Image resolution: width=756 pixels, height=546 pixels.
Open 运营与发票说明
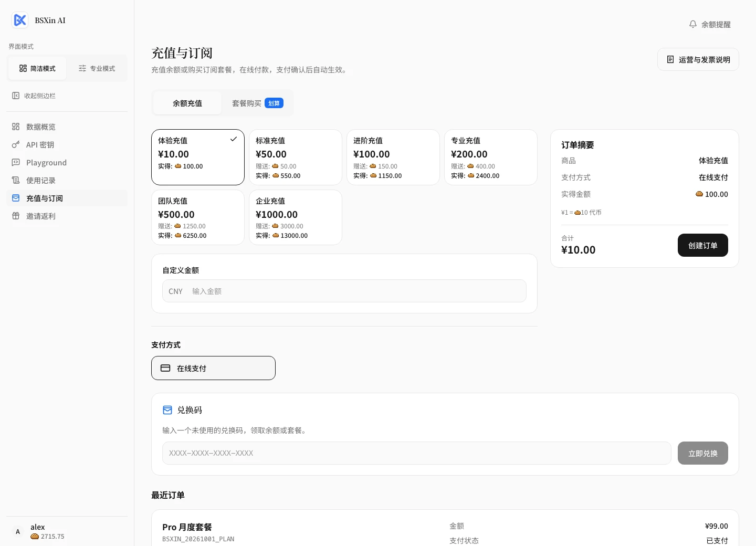[x=698, y=59]
